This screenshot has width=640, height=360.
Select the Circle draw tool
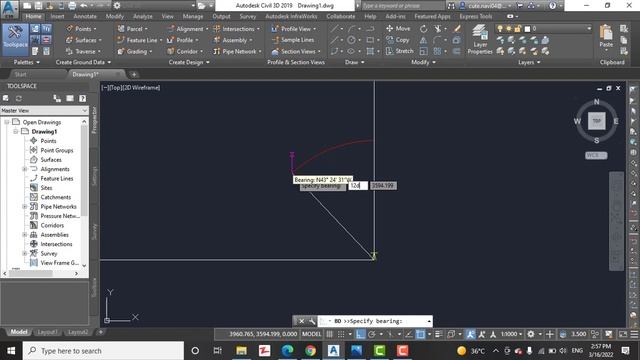click(351, 40)
